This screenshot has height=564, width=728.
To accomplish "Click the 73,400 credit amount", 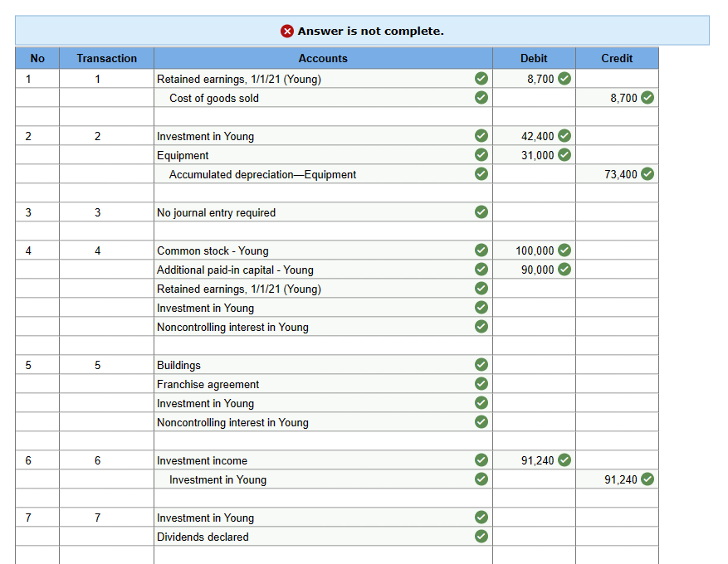I will (621, 174).
